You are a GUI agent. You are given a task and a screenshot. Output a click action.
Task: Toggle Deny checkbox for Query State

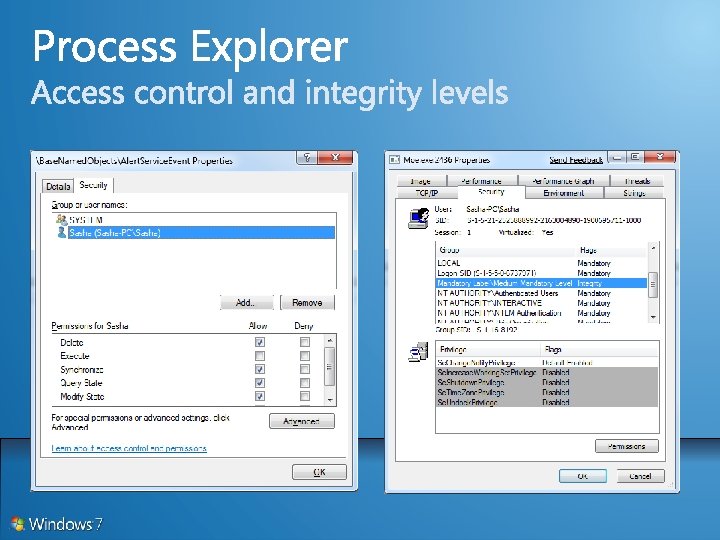(304, 382)
